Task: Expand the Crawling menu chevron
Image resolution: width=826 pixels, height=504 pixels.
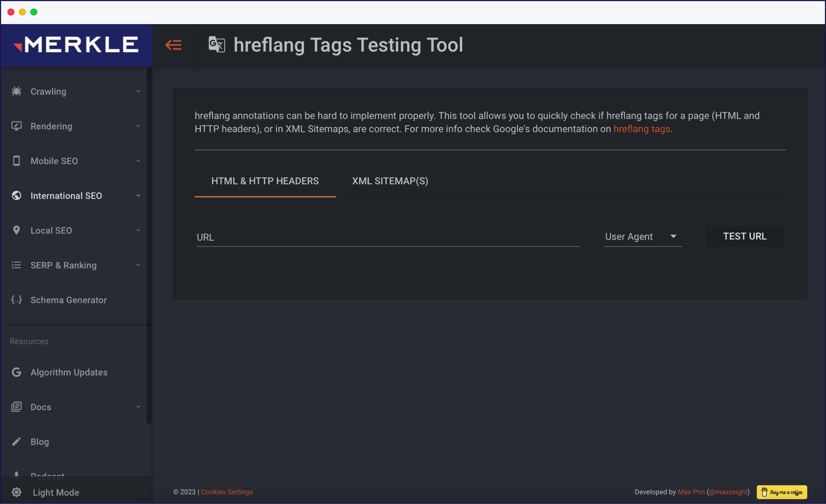Action: click(x=138, y=91)
